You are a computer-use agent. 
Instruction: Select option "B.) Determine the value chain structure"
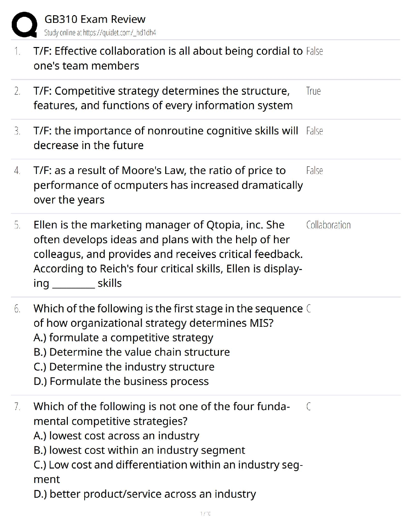pos(132,352)
